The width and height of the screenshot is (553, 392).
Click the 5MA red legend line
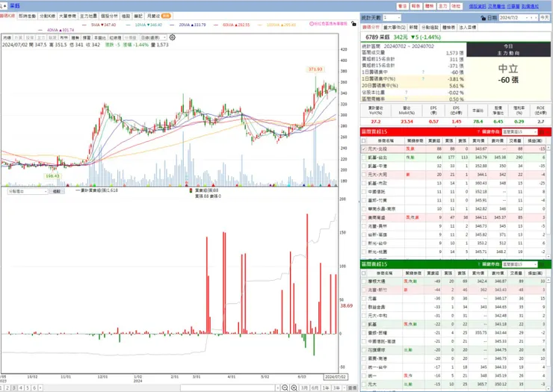click(x=84, y=25)
